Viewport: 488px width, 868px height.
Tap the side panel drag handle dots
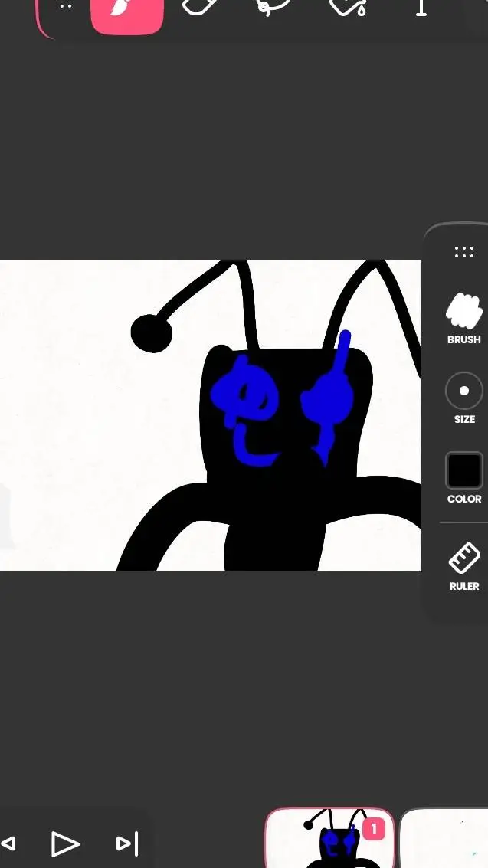pos(463,252)
